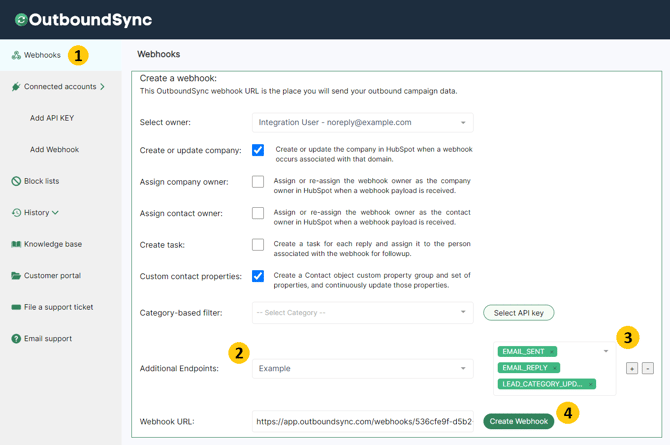Click the OutboundSync brand title
Screen dimensions: 670x445
tap(90, 20)
